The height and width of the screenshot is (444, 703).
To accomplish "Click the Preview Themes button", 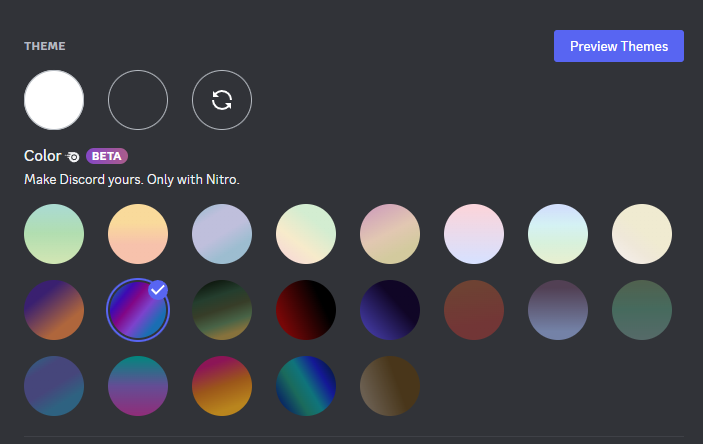I will tap(619, 46).
